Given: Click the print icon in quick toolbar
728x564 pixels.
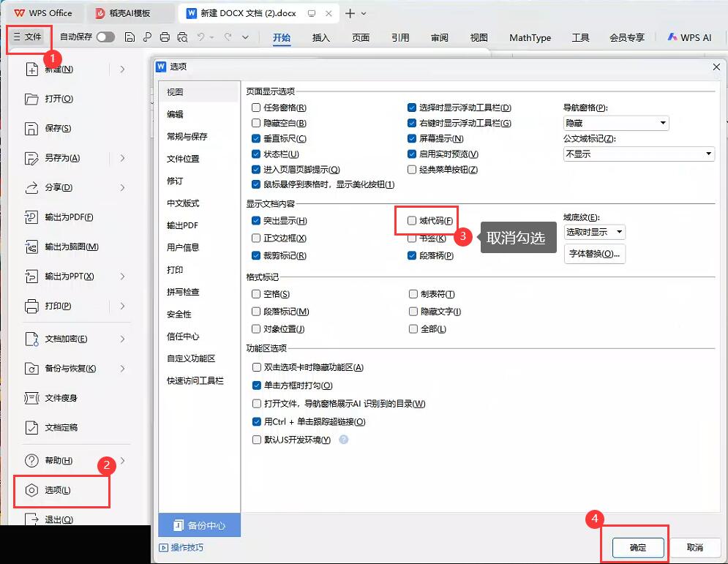Looking at the screenshot, I should click(165, 37).
